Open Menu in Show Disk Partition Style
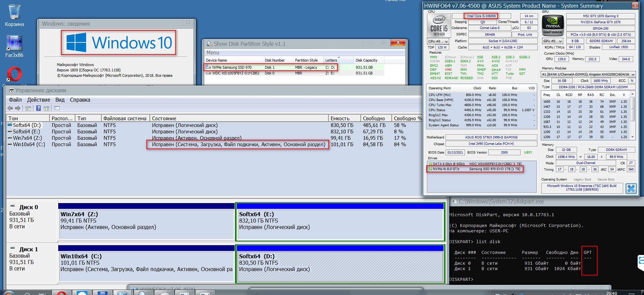Viewport: 644px width, 295px height. 213,53
